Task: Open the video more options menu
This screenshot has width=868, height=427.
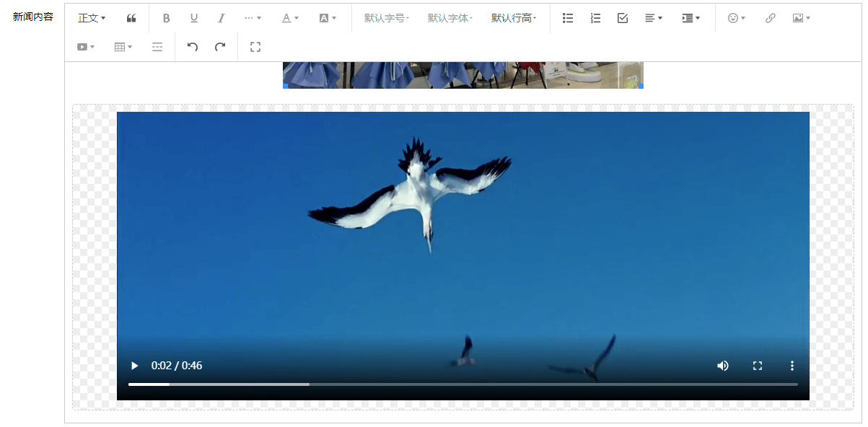Action: tap(792, 366)
